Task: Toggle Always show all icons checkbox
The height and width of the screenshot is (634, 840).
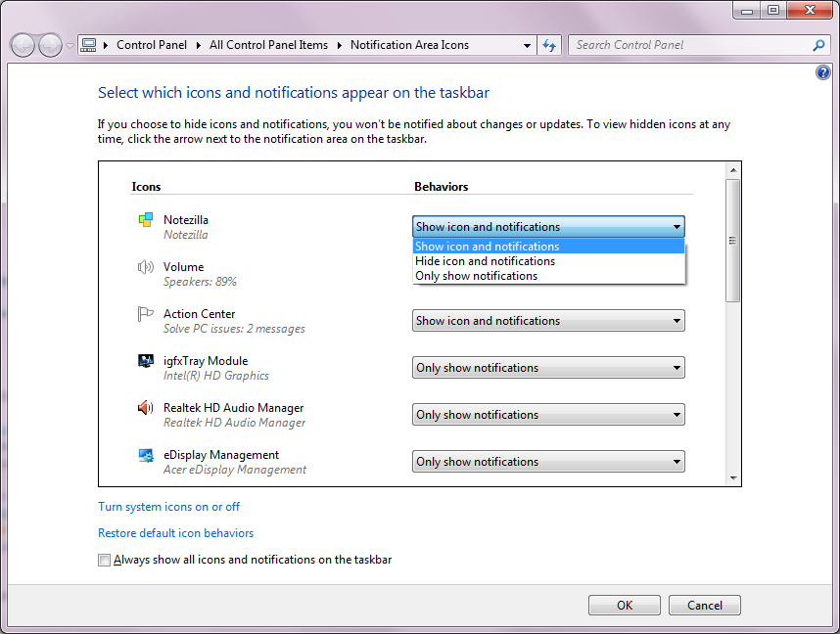Action: pyautogui.click(x=104, y=560)
